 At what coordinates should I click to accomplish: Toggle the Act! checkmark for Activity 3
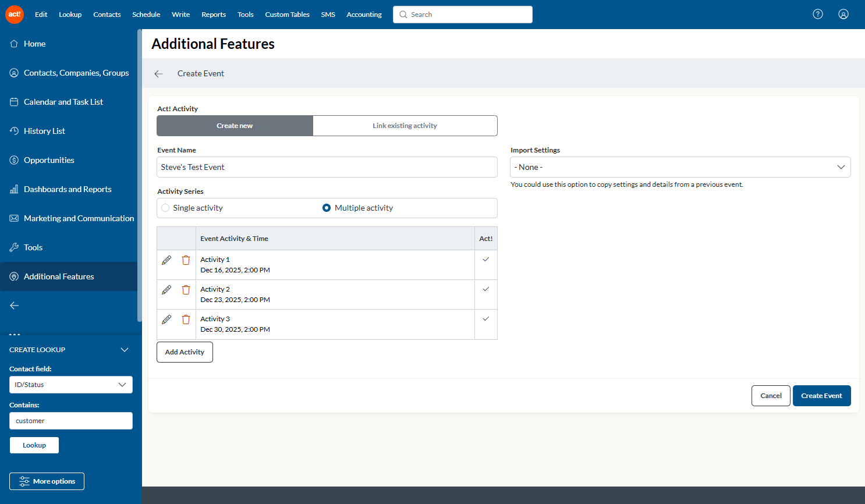pyautogui.click(x=486, y=319)
